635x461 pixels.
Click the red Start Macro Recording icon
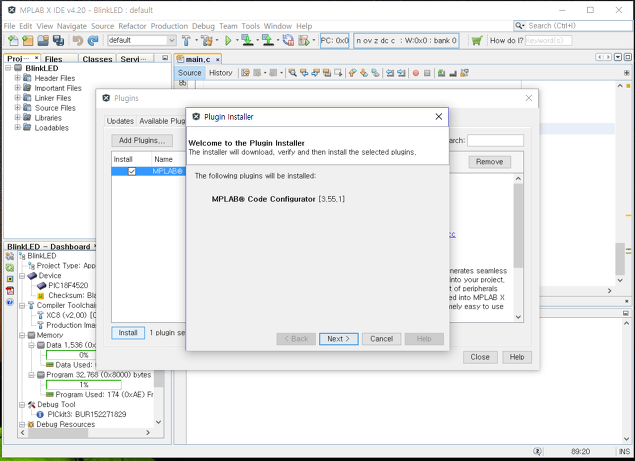click(x=416, y=73)
